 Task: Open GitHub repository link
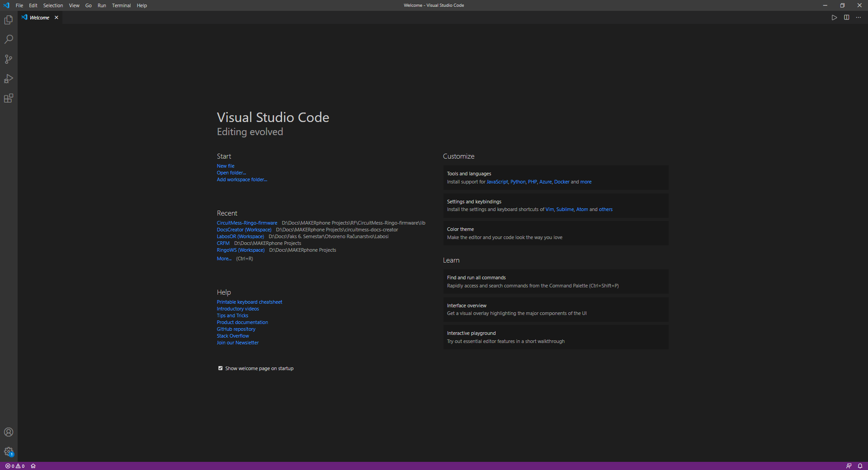(236, 329)
